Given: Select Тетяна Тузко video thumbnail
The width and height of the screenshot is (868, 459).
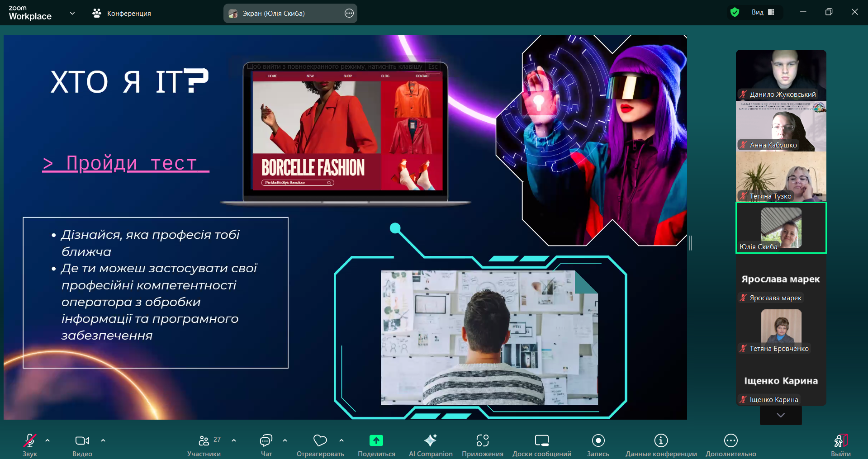Looking at the screenshot, I should coord(781,176).
